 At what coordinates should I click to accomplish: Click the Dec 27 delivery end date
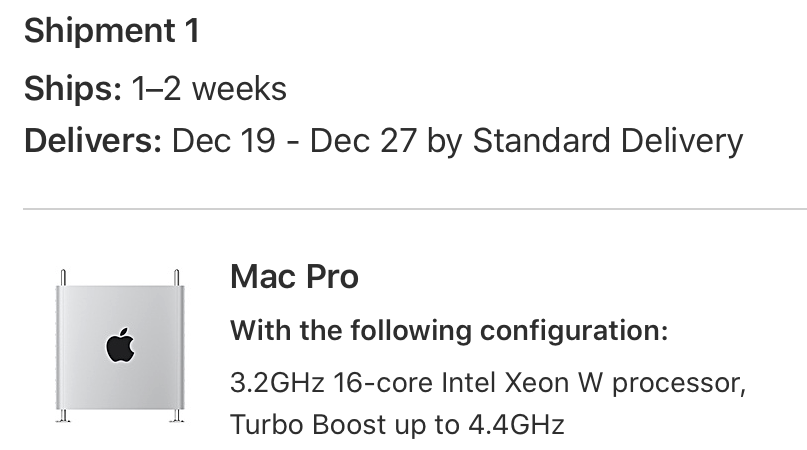(363, 141)
